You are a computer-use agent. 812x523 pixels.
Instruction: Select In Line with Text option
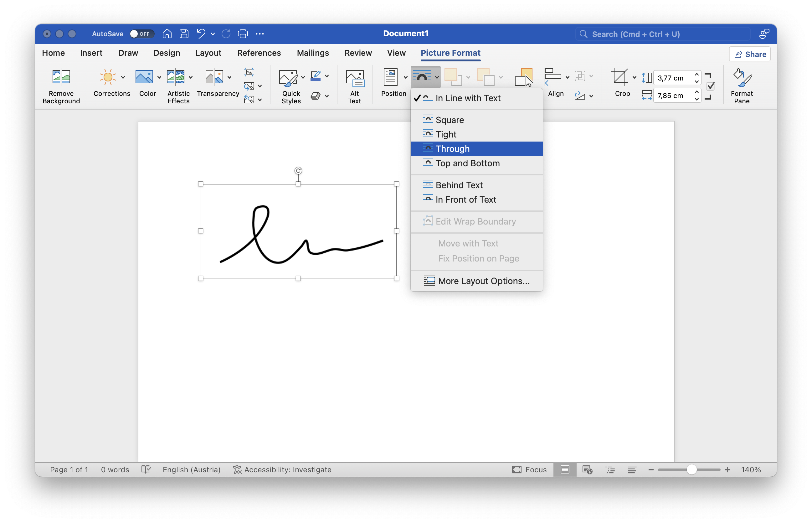coord(468,97)
